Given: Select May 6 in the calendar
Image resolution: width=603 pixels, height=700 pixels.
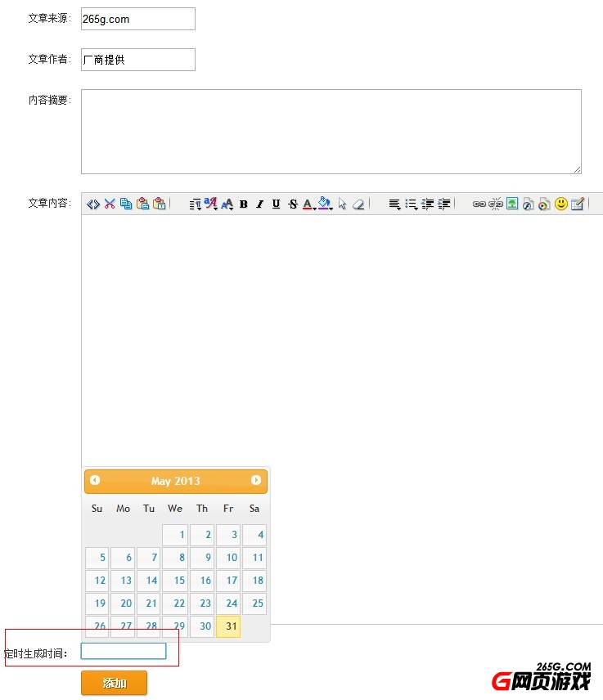Looking at the screenshot, I should click(x=123, y=558).
